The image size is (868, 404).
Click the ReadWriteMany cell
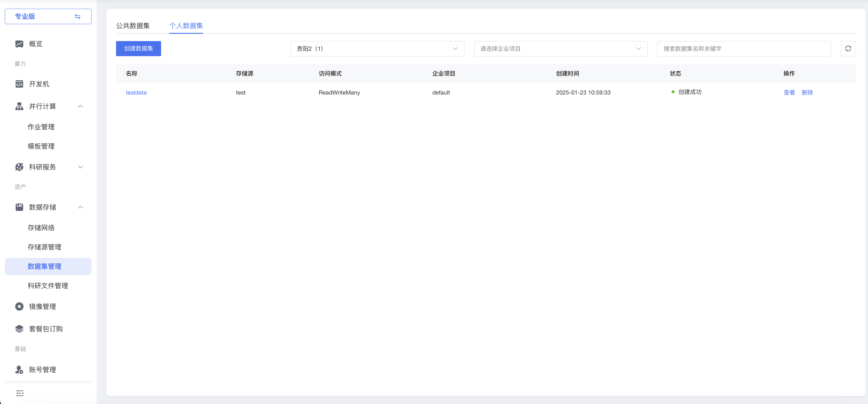pyautogui.click(x=339, y=93)
